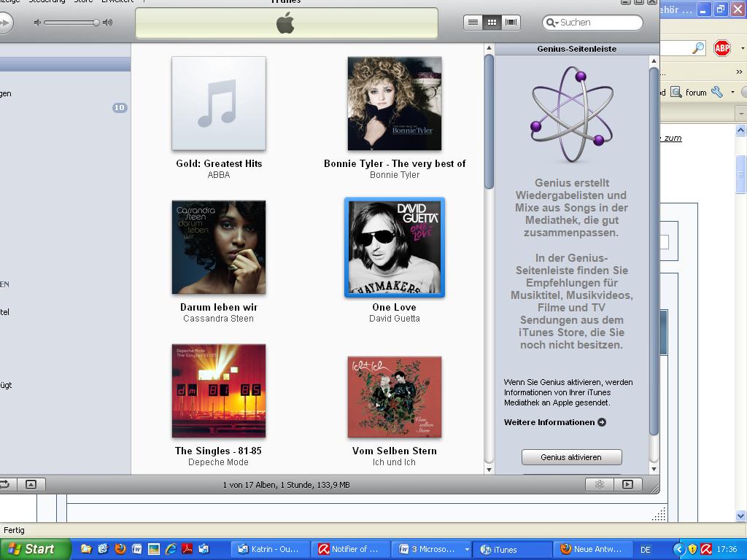Switch to Neue Antwort Firefox taskbar button

(x=592, y=549)
